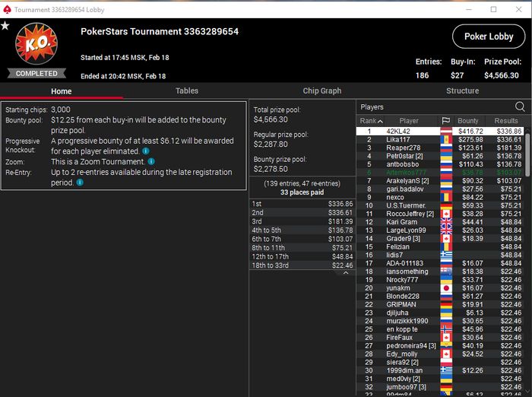
Task: Switch to the Tables tab
Action: click(187, 91)
